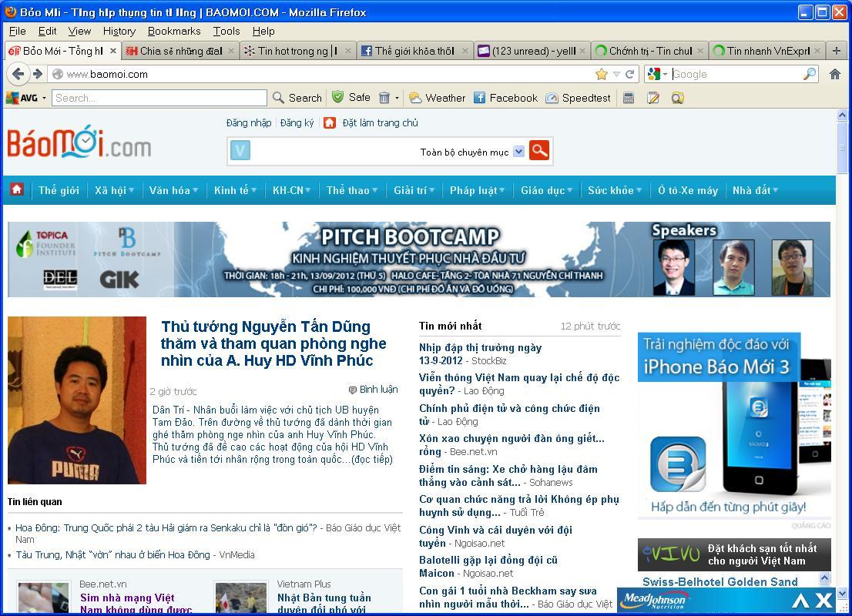Expand the Giải trí menu
852x616 pixels.
(414, 190)
